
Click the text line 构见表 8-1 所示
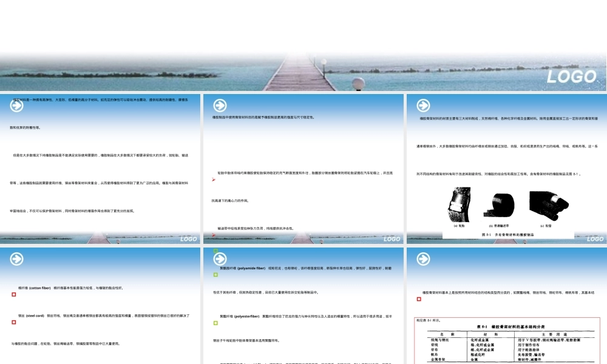pos(429,320)
